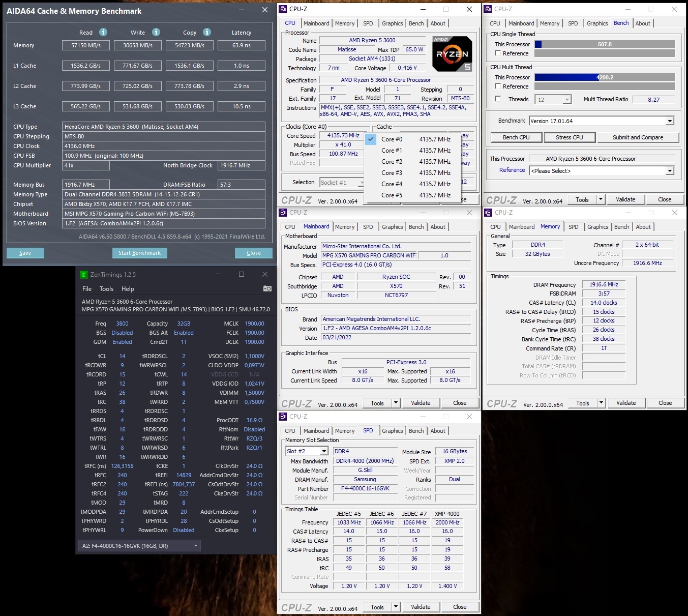Open the Threads count dropdown showing 12
The height and width of the screenshot is (616, 688).
pos(567,100)
